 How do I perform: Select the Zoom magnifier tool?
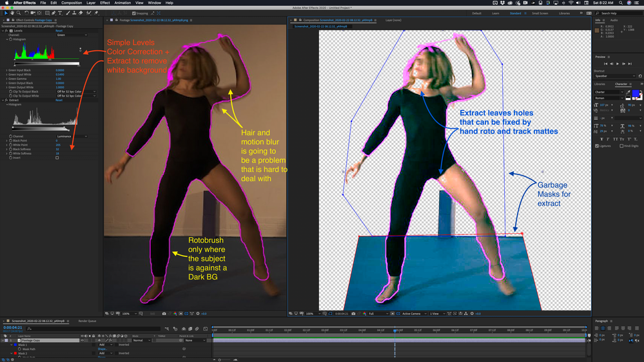click(18, 13)
